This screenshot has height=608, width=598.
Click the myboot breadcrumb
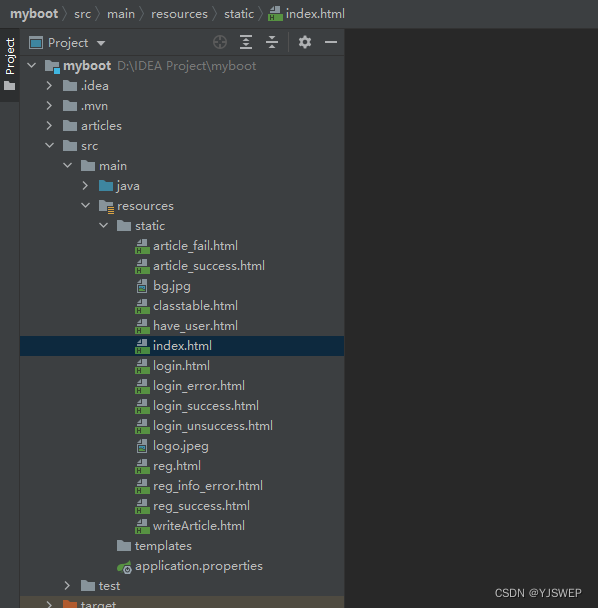[34, 14]
